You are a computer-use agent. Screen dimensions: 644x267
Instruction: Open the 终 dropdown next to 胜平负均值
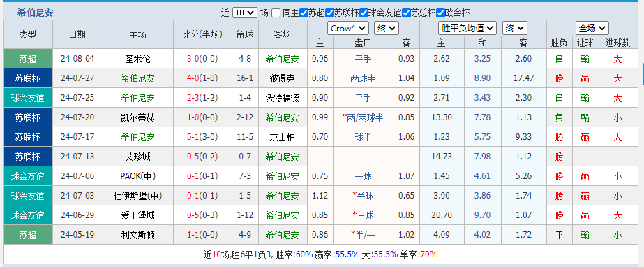click(514, 29)
